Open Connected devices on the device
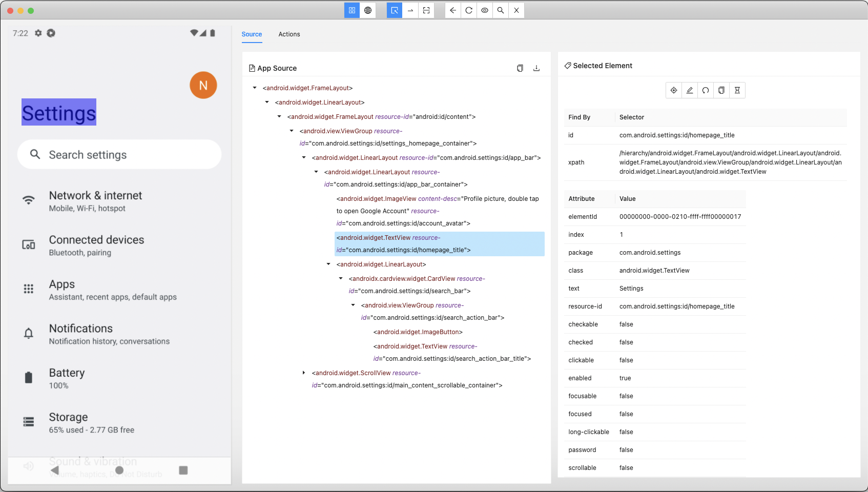 (x=119, y=245)
